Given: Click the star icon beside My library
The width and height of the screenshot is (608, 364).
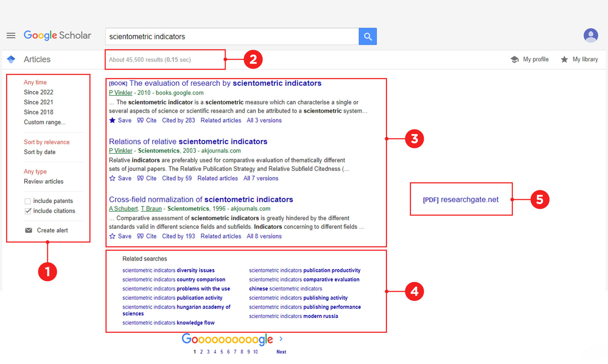Looking at the screenshot, I should pyautogui.click(x=565, y=59).
